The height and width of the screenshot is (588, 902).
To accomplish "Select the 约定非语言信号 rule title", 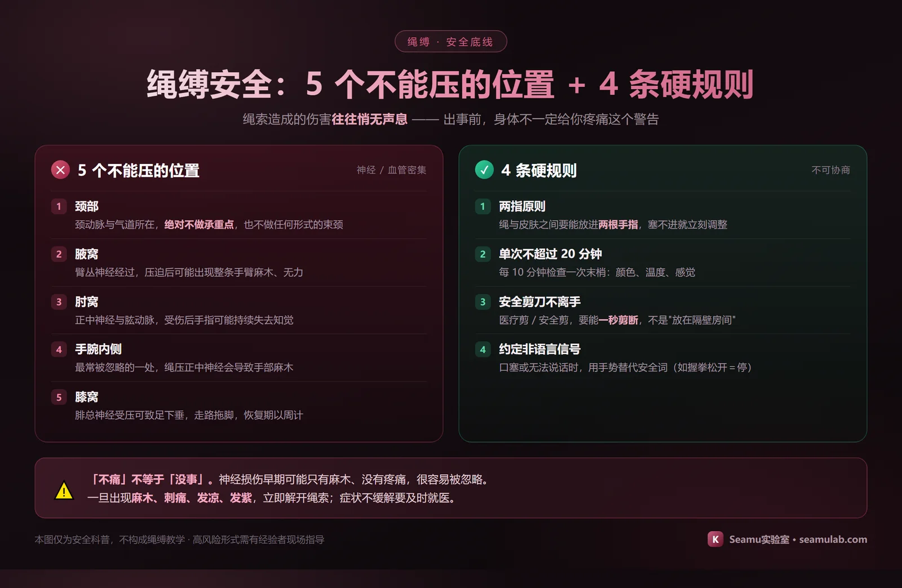I will point(540,350).
